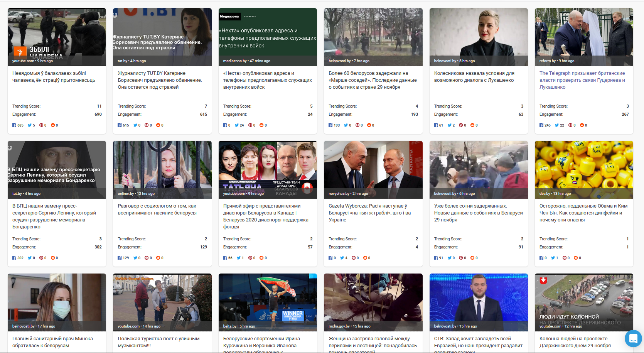Click the Facebook icon showing 129 shares
This screenshot has width=644, height=353.
point(120,258)
